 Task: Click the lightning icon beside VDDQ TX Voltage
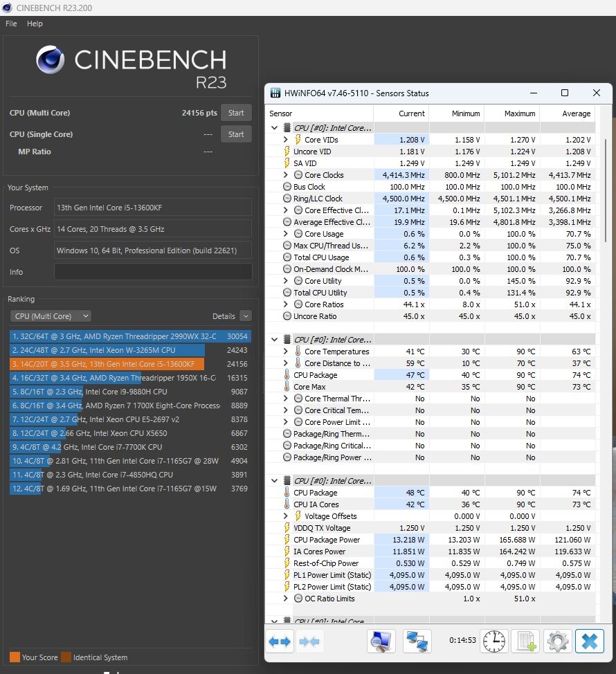tap(287, 528)
